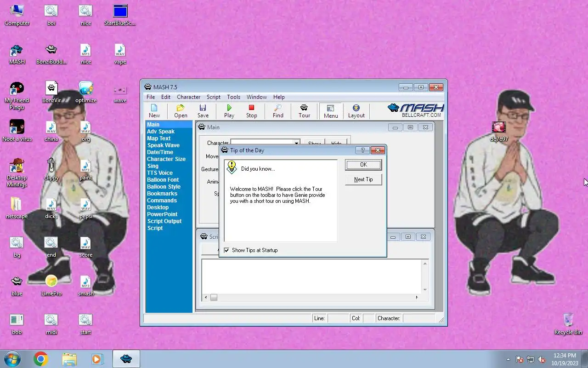Select the My Friend Pingu desktop icon
588x368 pixels.
click(x=17, y=96)
